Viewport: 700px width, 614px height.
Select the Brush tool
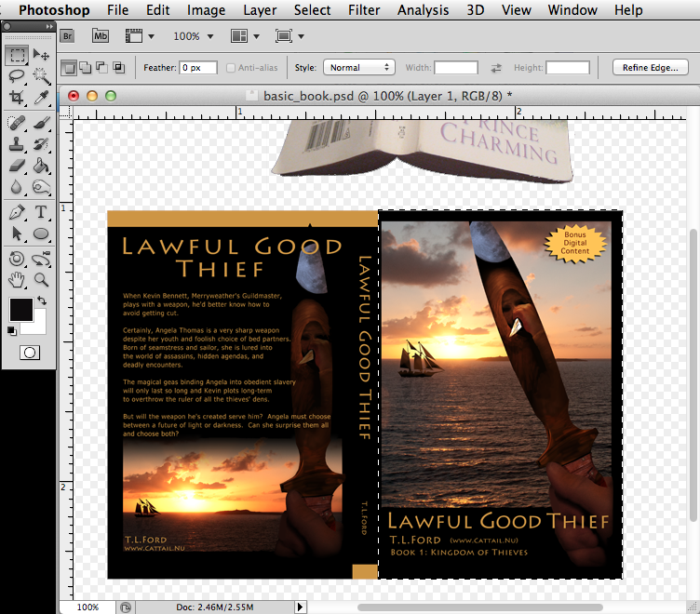pos(41,123)
